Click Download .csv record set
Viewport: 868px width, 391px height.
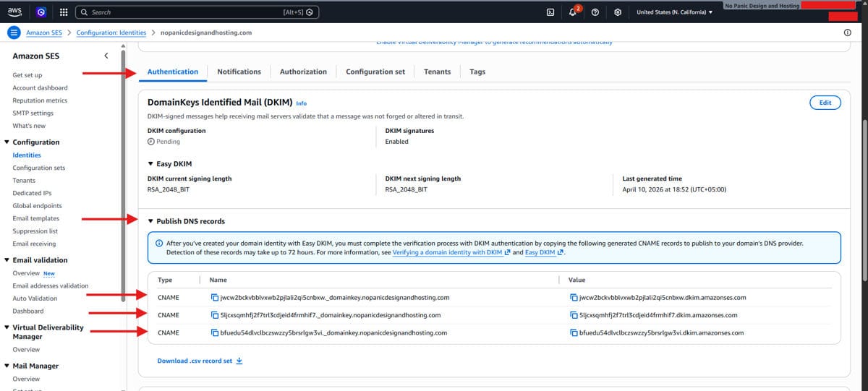200,361
